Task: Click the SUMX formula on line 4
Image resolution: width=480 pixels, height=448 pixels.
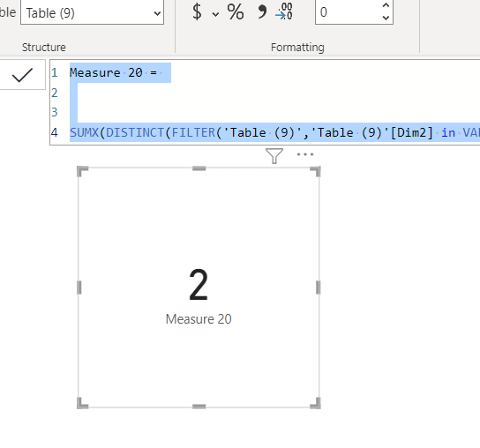Action: tap(274, 132)
